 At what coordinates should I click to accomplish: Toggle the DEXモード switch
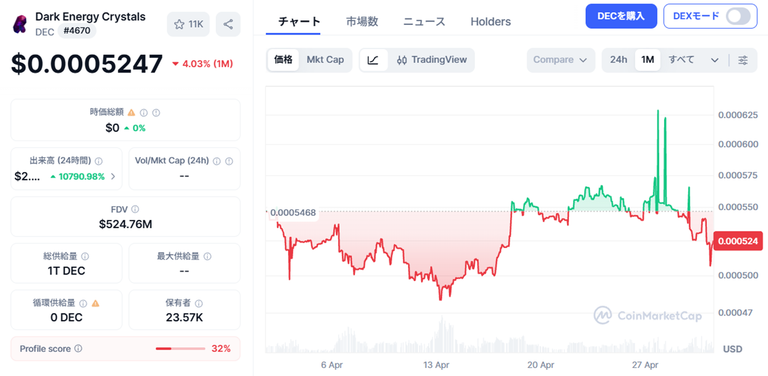pyautogui.click(x=738, y=16)
